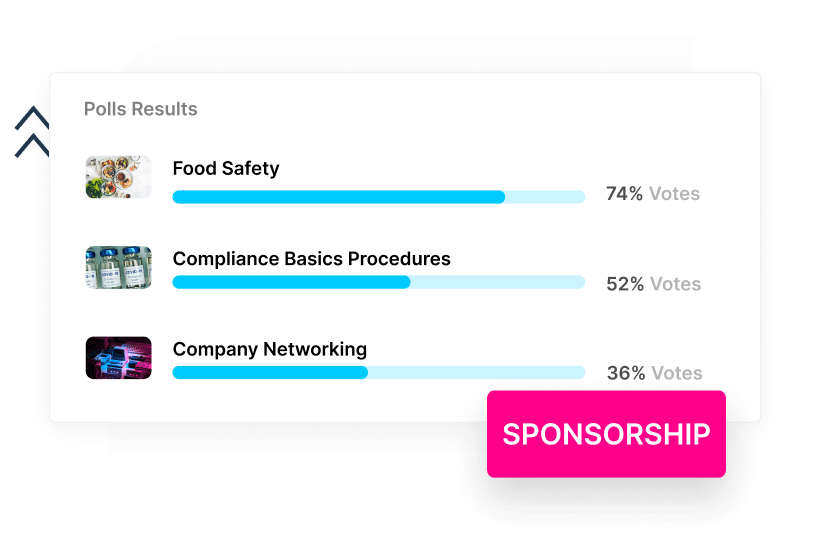This screenshot has height=540, width=828.
Task: Click the filled part of Compliance Basics bar
Action: tap(291, 283)
